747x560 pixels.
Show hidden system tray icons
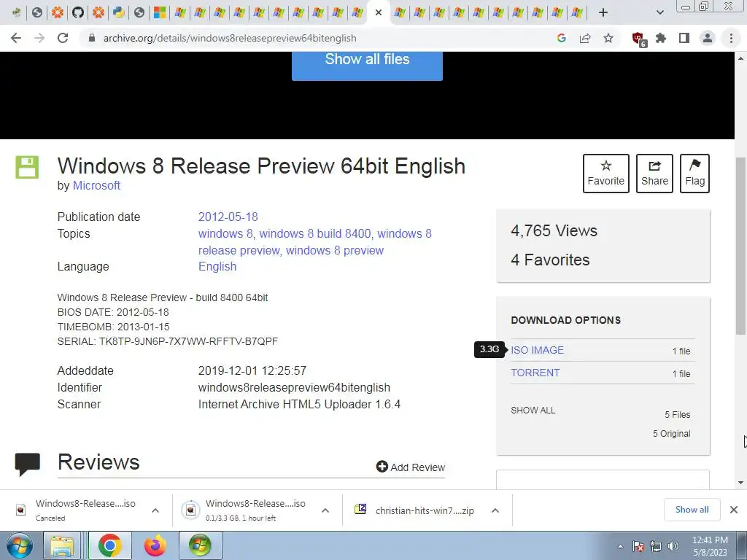[620, 546]
